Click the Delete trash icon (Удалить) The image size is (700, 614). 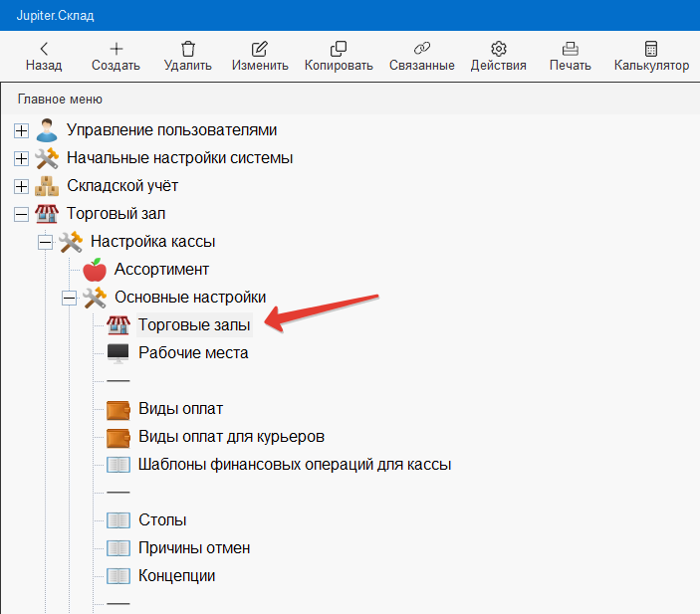tap(187, 49)
